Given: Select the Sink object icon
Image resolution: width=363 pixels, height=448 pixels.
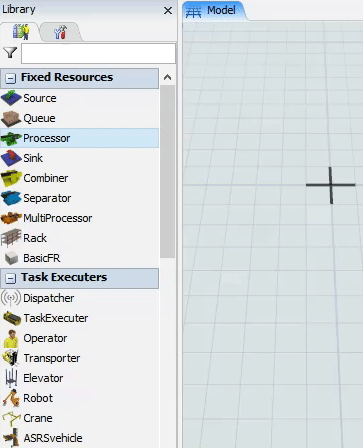Looking at the screenshot, I should click(11, 158).
